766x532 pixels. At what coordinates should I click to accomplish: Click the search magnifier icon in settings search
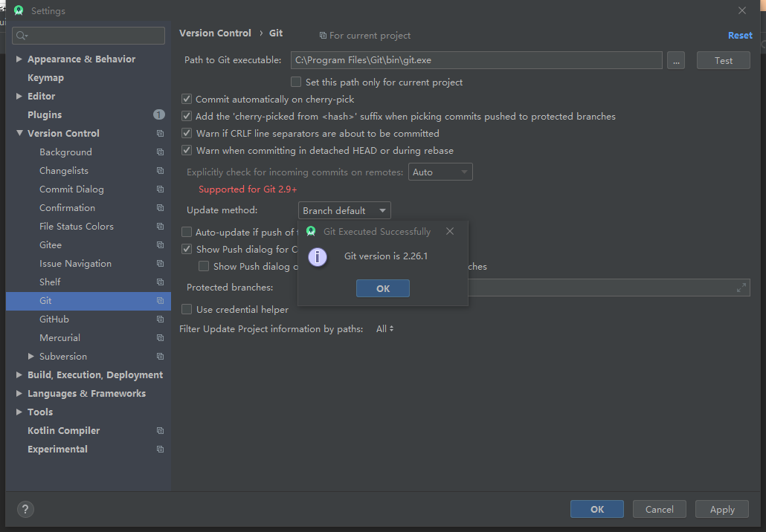coord(22,35)
